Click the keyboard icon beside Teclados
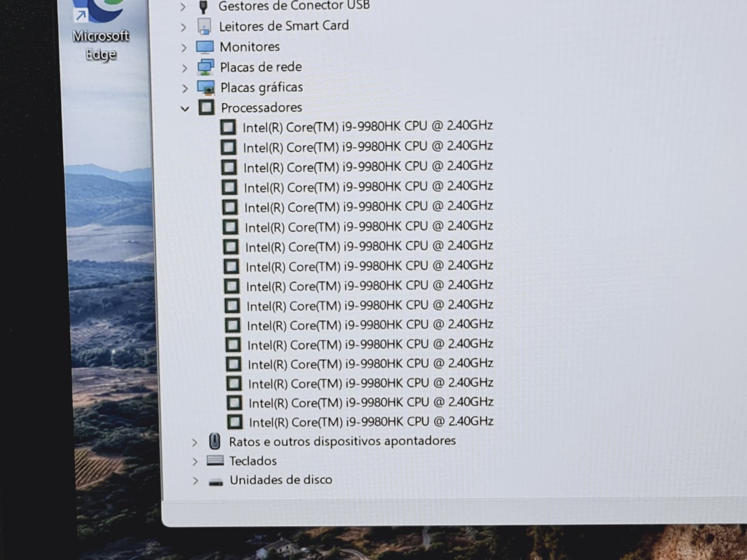This screenshot has width=747, height=560. tap(215, 461)
